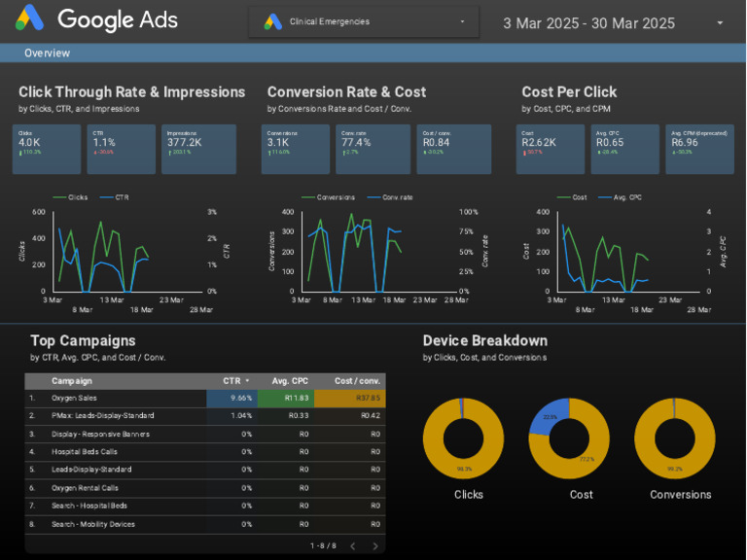Toggle the Conversions legend item

coord(328,197)
